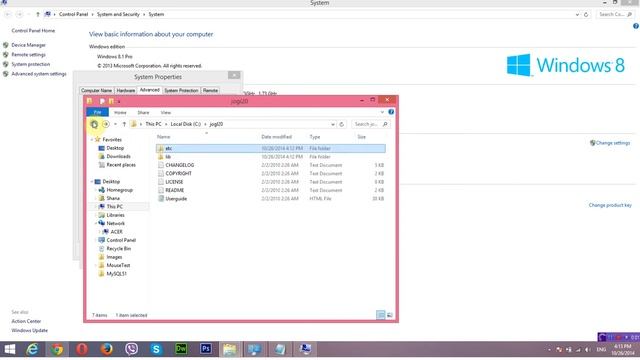Screen dimensions: 640x360
Task: Open System protection link in sidebar
Action: [x=31, y=64]
